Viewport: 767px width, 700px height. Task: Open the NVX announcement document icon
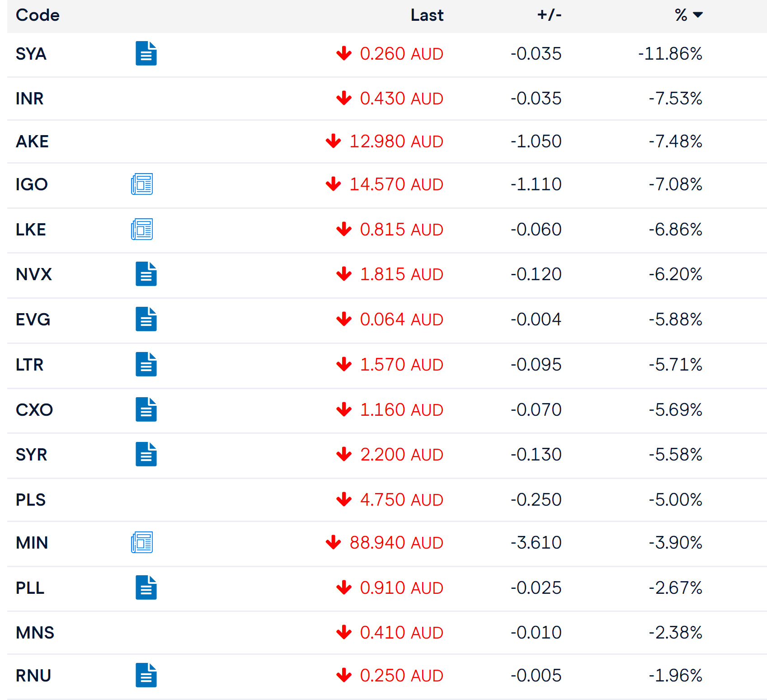(x=146, y=274)
